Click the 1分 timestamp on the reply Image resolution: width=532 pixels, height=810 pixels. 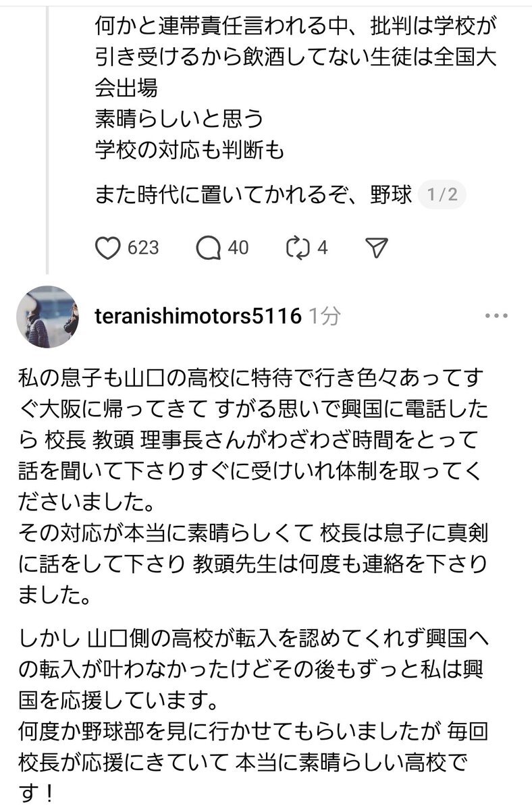pyautogui.click(x=325, y=316)
